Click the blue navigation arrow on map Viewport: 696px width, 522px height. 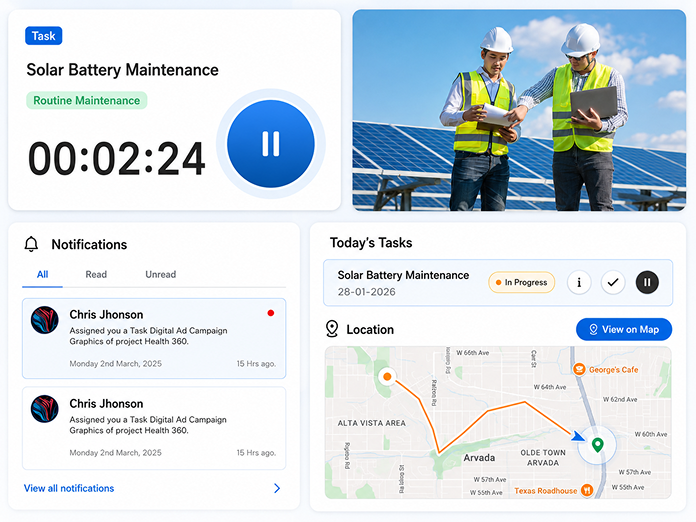(x=577, y=436)
